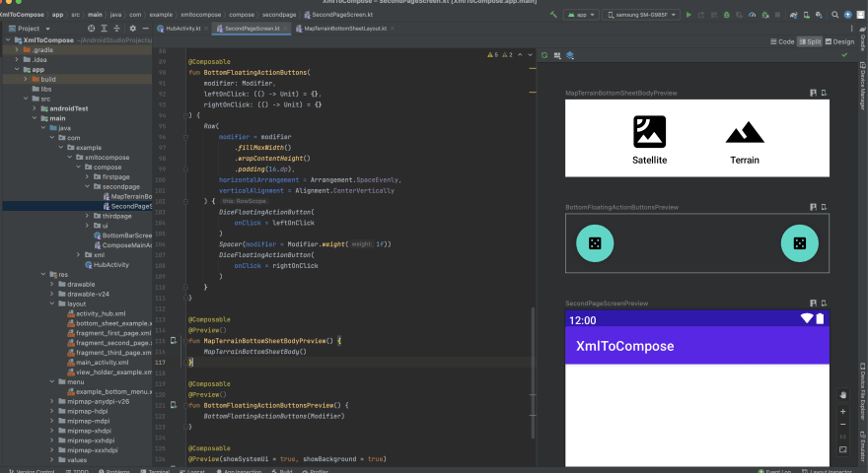Open the Device Manager phone icon in toolbar
Screen dimensions: 868x473
tap(806, 15)
